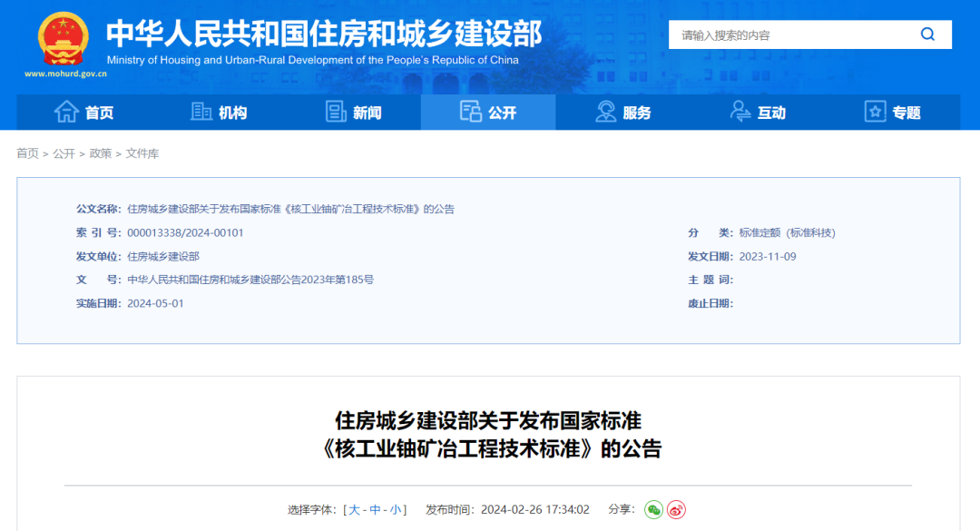This screenshot has width=980, height=531.
Task: Share the announcement via WeChat icon
Action: click(652, 510)
